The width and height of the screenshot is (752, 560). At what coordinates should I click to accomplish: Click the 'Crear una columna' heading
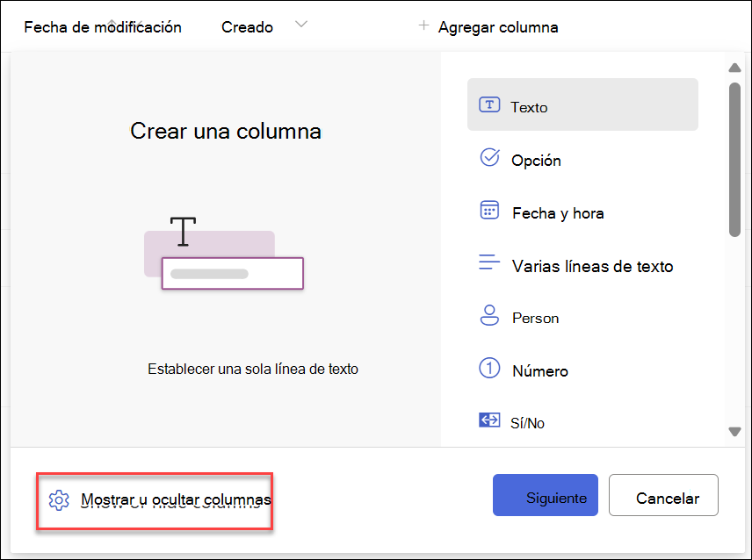tap(226, 131)
